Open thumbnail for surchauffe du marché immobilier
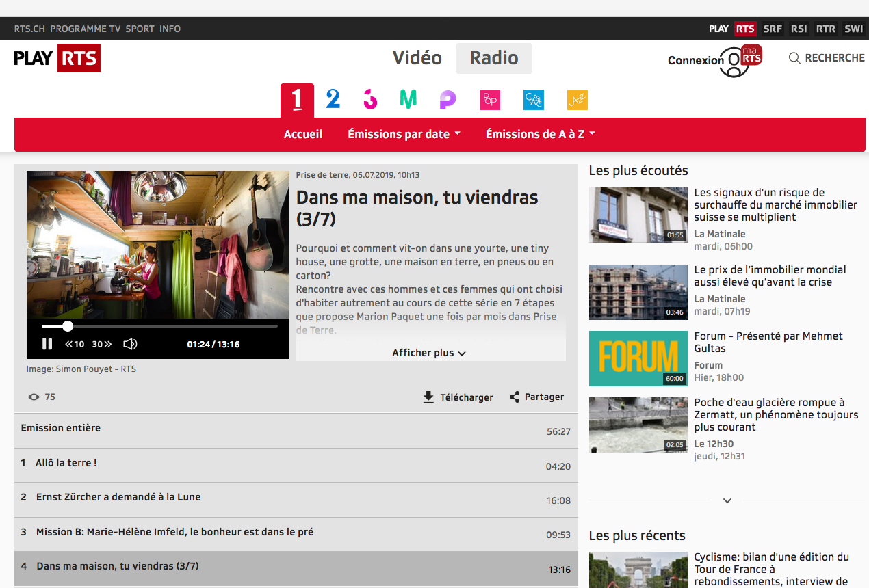 [x=638, y=215]
